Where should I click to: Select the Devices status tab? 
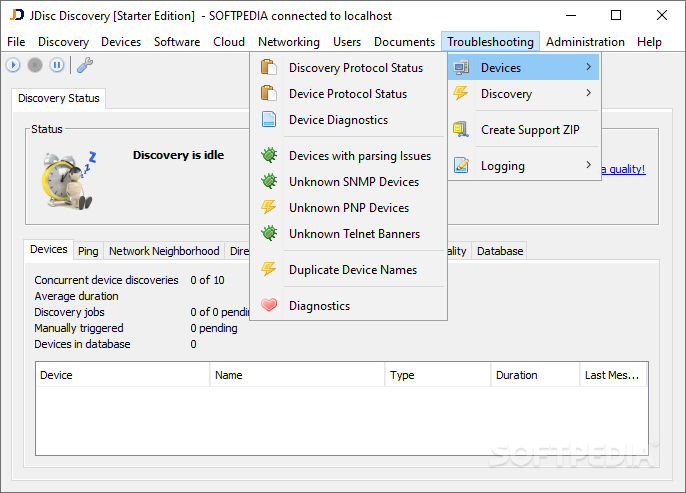pyautogui.click(x=49, y=249)
